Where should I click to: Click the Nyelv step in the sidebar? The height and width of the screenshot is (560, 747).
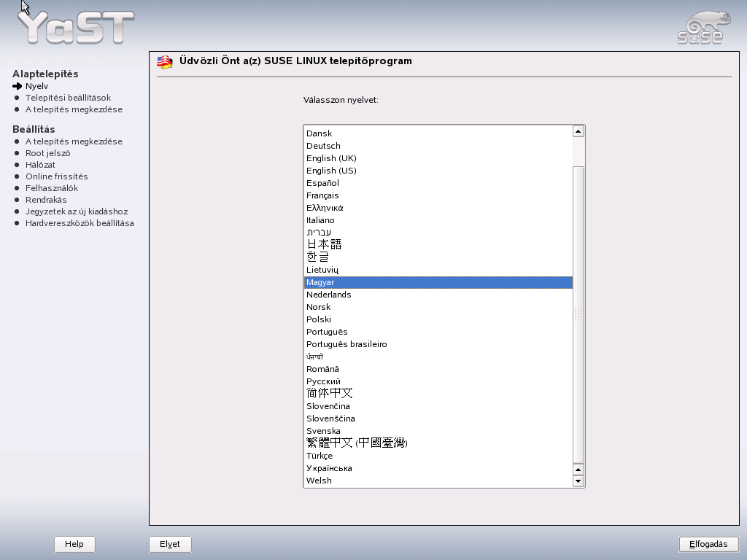point(36,86)
